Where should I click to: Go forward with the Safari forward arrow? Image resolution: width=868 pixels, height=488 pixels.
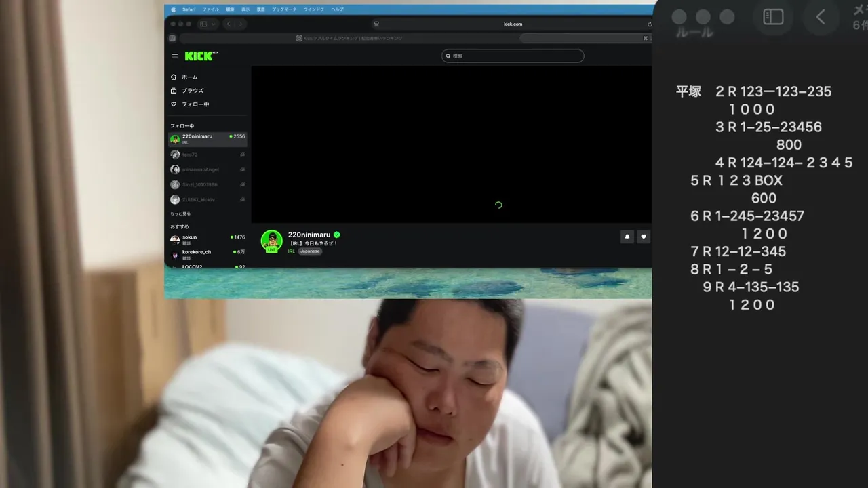click(x=239, y=24)
